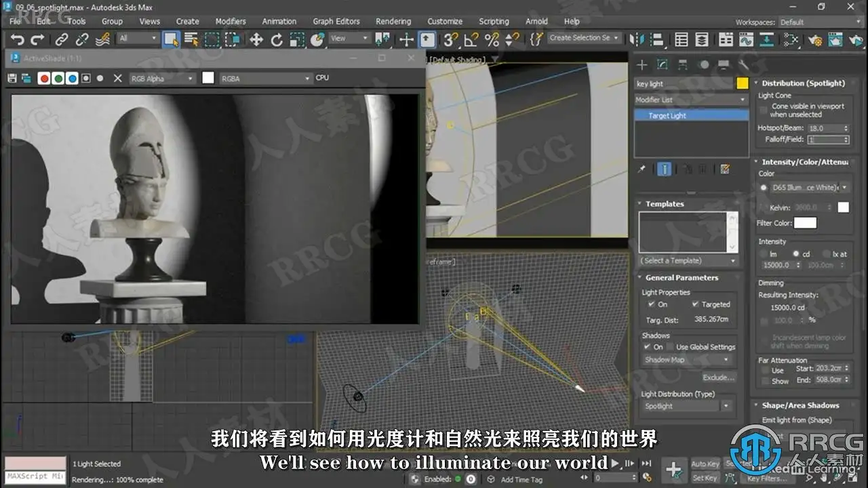Open the Select by Name dialog

pyautogui.click(x=191, y=39)
